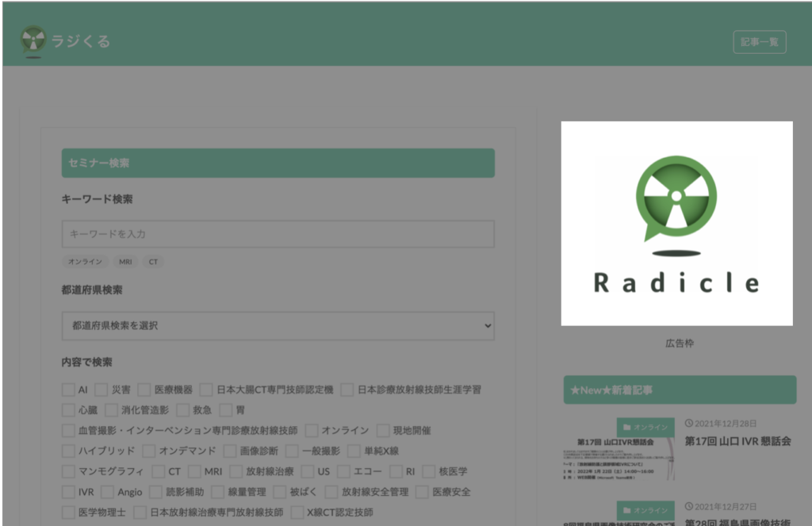Check the 血管撮影・インターベンション専門診療放射線技師 checkbox
Screen dimensions: 812x526
[x=68, y=430]
